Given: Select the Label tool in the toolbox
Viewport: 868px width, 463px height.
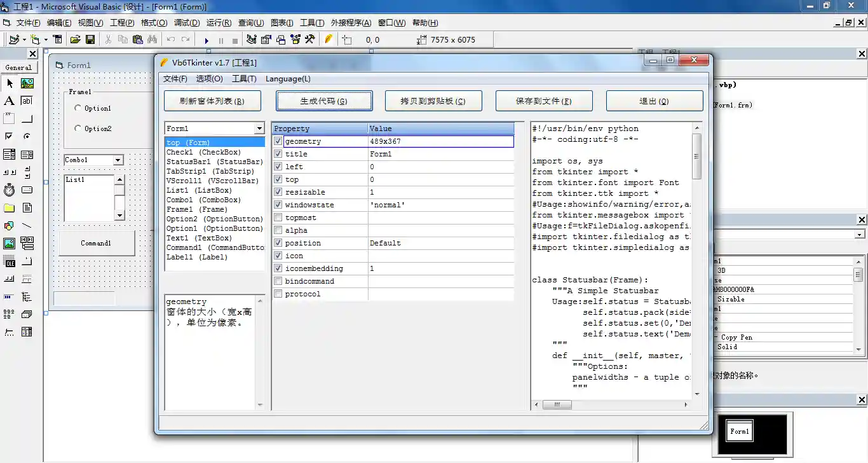Looking at the screenshot, I should click(8, 100).
